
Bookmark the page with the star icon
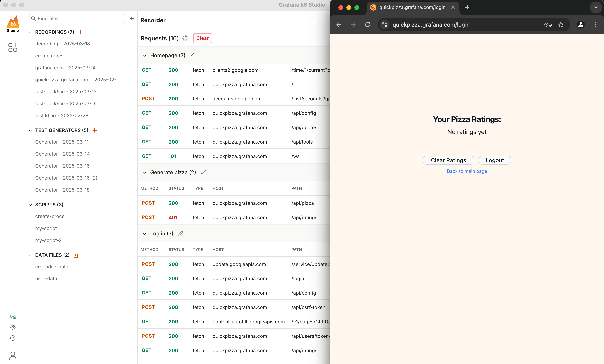561,25
